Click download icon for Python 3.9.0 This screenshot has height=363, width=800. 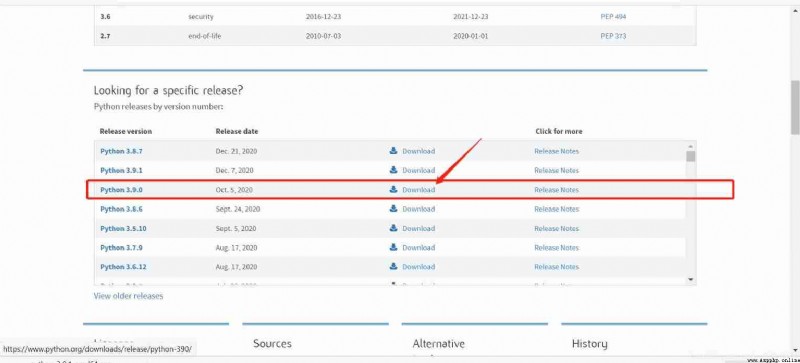(393, 189)
